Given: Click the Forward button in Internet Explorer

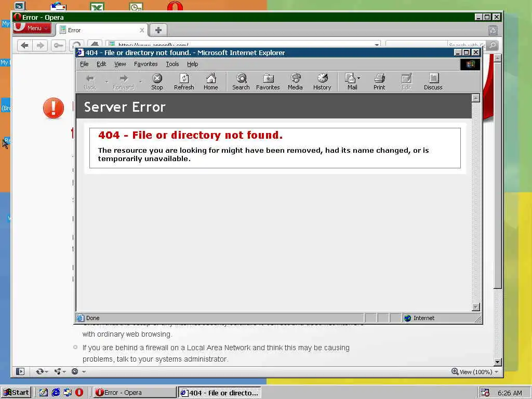Looking at the screenshot, I should coord(124,82).
